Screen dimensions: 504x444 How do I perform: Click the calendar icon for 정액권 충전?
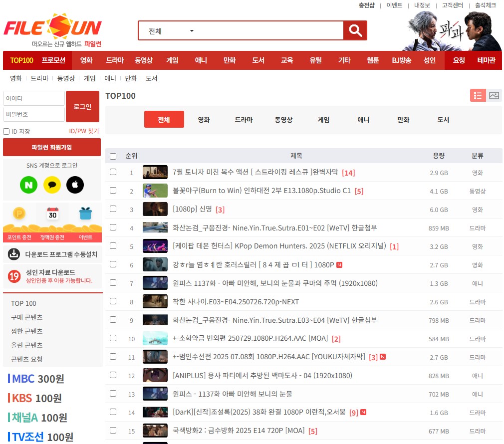point(52,214)
